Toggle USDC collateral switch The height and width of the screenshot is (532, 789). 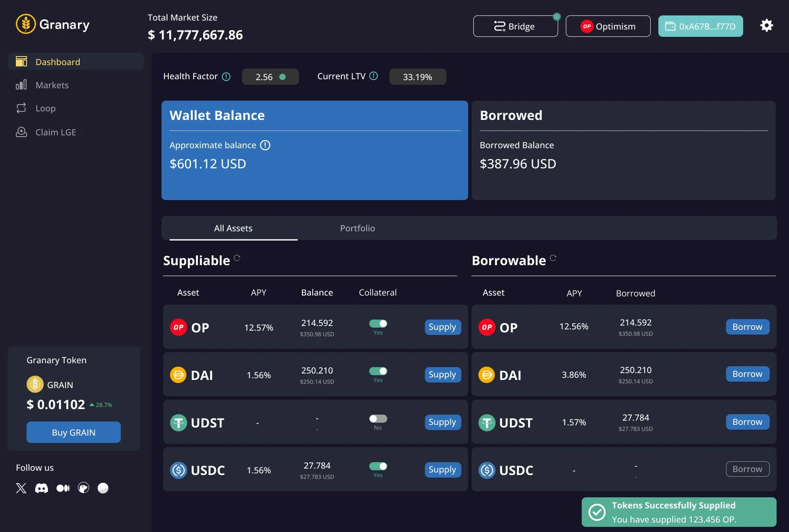(x=378, y=466)
